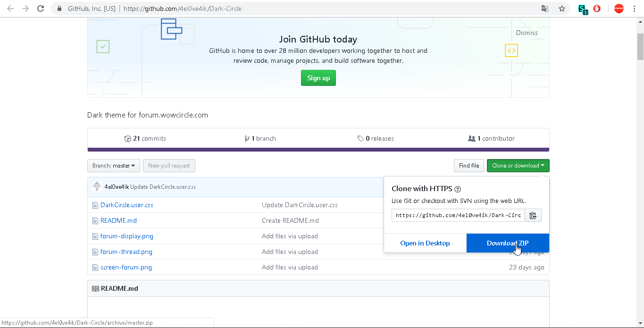Screen dimensions: 644x328
Task: Click the browser back arrow
Action: click(x=10, y=8)
